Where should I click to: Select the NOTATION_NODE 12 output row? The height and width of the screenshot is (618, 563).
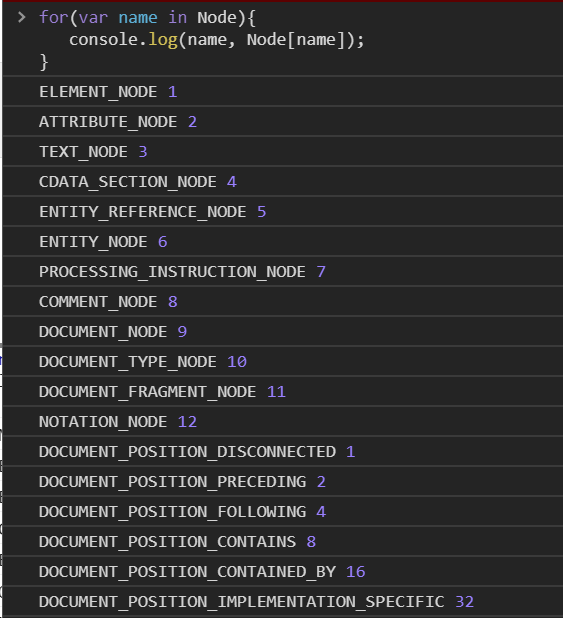(x=283, y=421)
